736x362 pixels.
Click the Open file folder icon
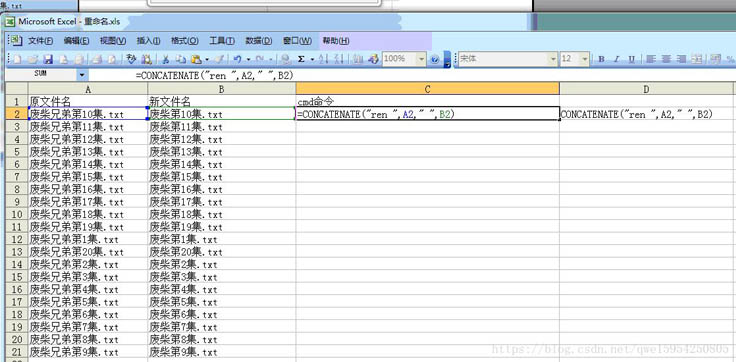point(32,59)
